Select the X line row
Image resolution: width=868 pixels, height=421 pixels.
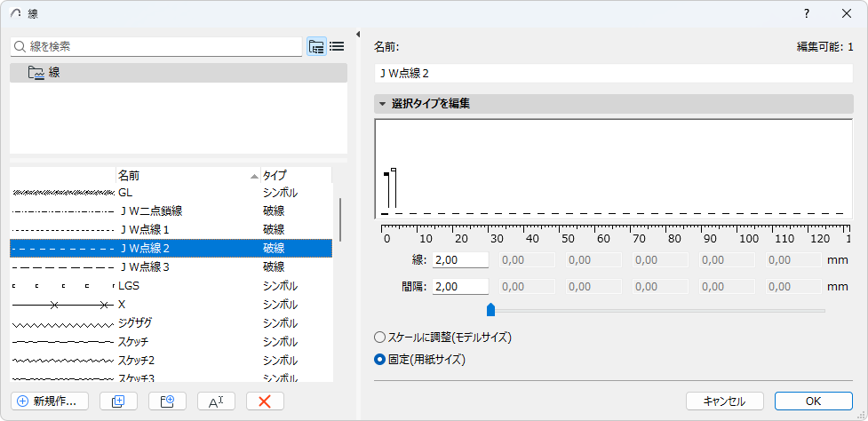coord(171,305)
